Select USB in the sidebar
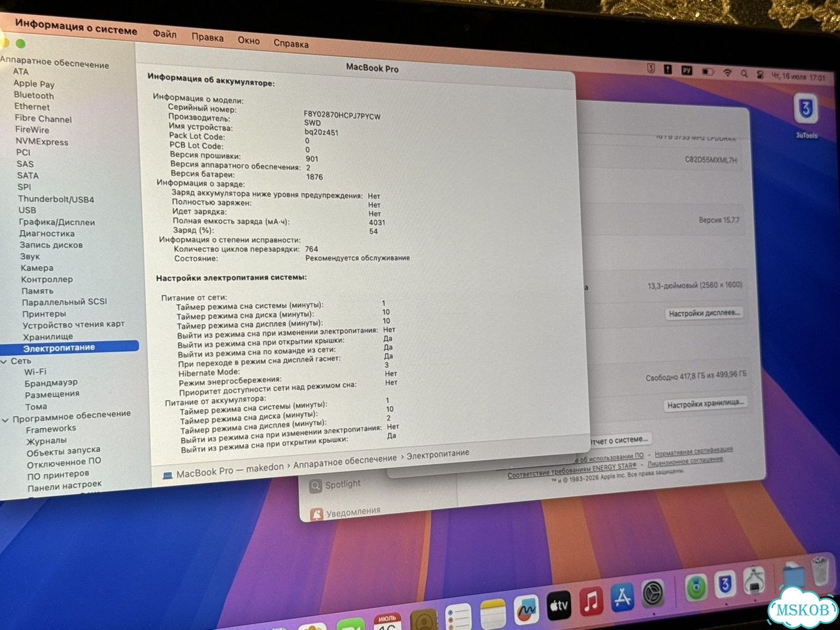Viewport: 840px width, 630px height. click(x=28, y=210)
